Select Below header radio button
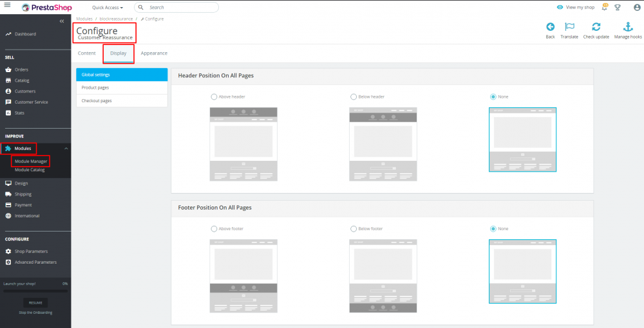Screen dimensions: 644x328 pos(353,96)
